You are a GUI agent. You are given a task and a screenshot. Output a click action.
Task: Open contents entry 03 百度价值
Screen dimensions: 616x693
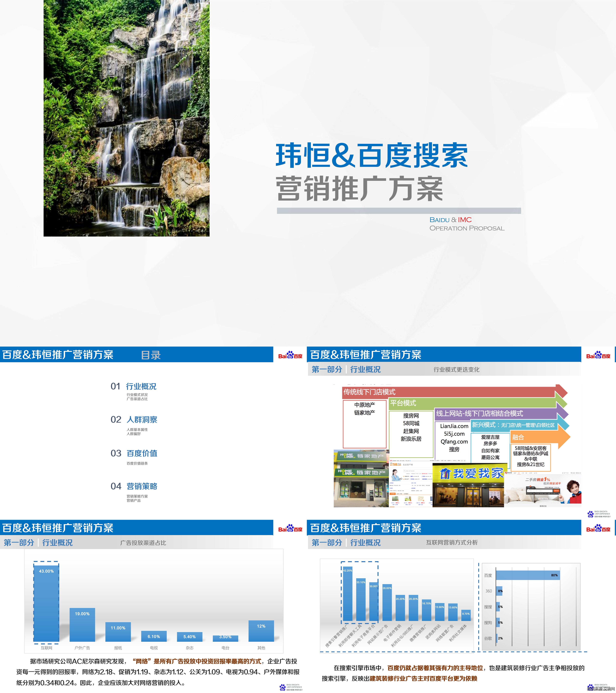(134, 453)
